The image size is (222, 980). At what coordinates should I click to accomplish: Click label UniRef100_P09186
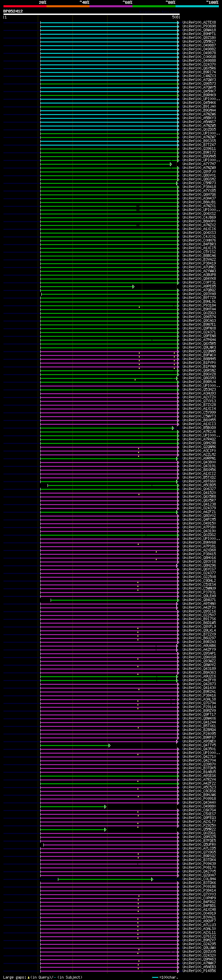(199, 887)
